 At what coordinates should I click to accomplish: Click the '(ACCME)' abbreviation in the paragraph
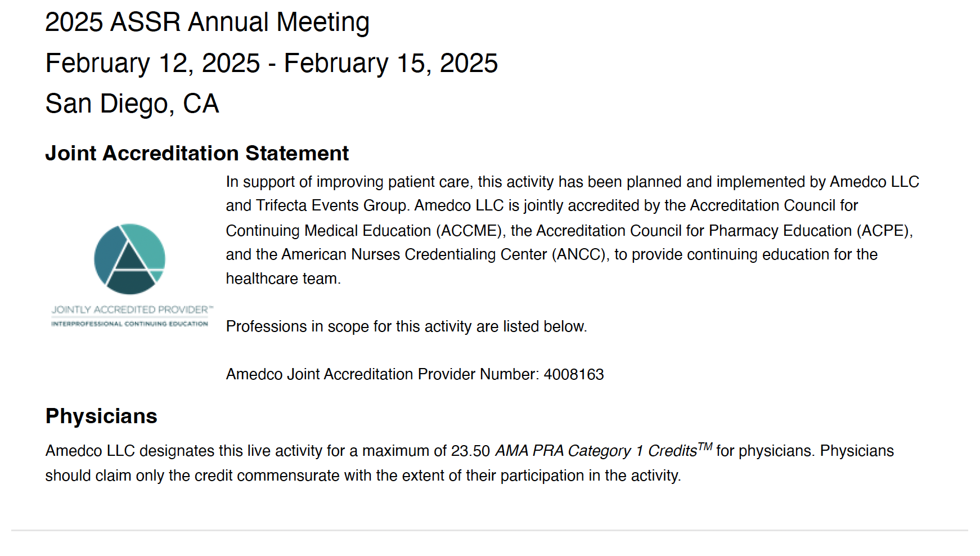pos(469,231)
